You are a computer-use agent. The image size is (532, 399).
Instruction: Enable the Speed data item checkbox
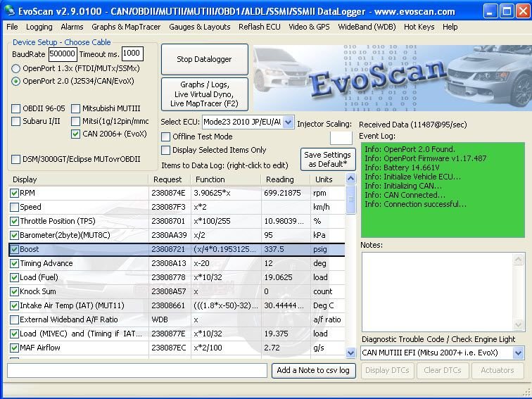point(15,207)
